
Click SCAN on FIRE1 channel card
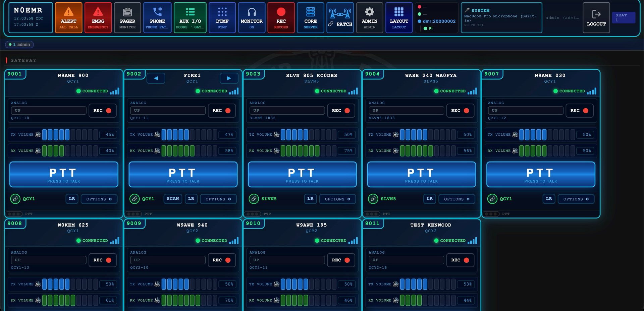pyautogui.click(x=173, y=199)
